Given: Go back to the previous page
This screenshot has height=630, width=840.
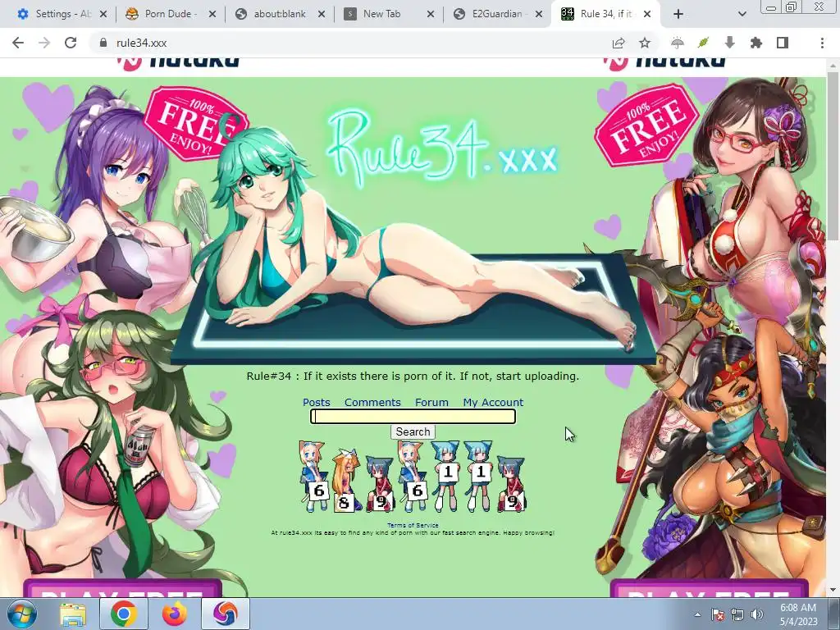Looking at the screenshot, I should point(18,43).
